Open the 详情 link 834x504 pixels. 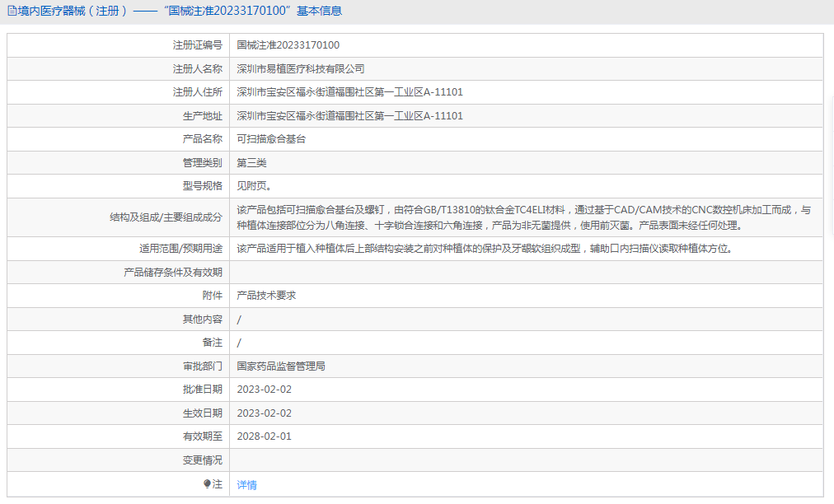246,485
